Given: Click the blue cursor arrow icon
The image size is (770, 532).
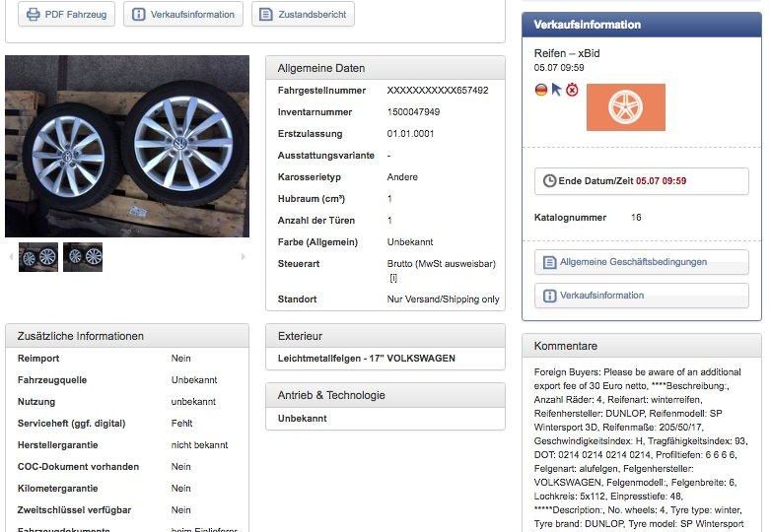Looking at the screenshot, I should coord(556,90).
